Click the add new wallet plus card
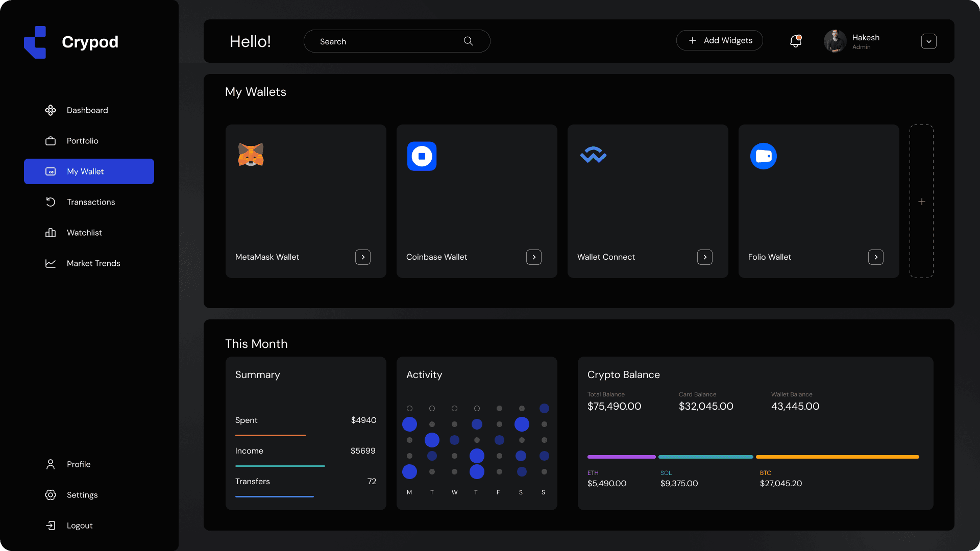 tap(921, 202)
